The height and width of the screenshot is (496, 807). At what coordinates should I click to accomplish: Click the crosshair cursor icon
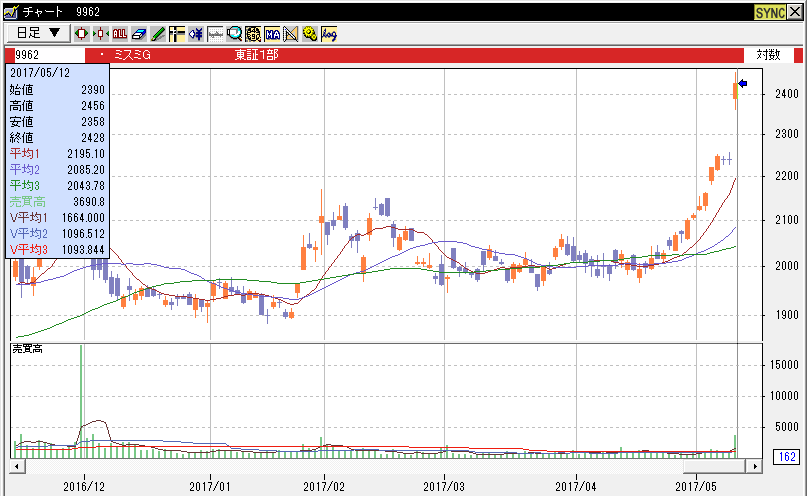coord(176,33)
